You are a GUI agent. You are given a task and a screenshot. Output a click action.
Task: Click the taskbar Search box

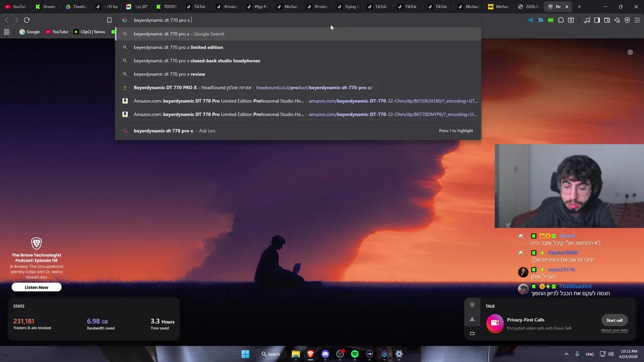pyautogui.click(x=271, y=354)
